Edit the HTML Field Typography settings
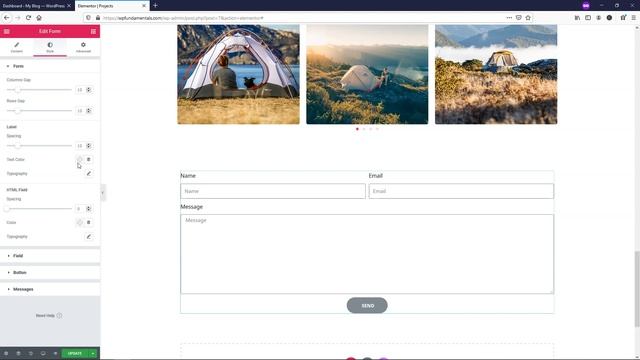 tap(89, 237)
